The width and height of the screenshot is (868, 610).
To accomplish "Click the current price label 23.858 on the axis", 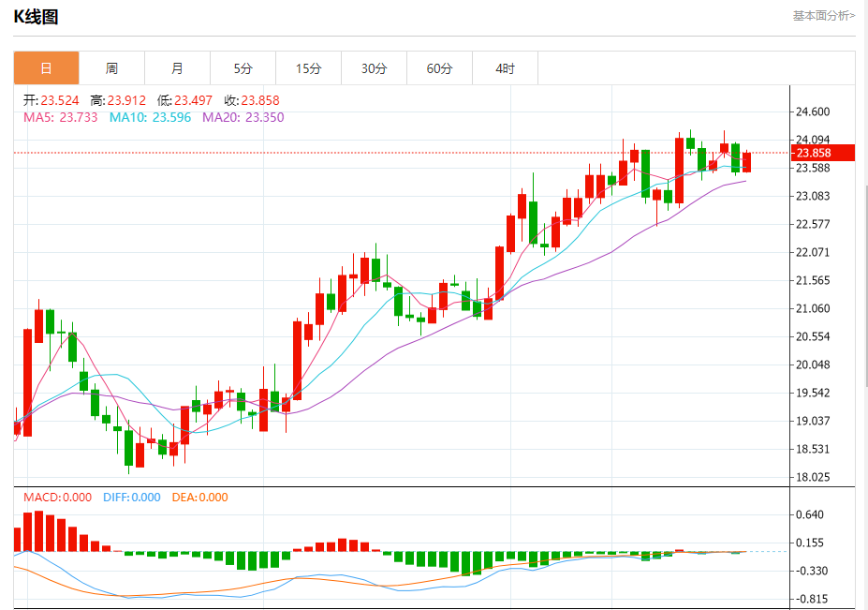I will coord(822,153).
